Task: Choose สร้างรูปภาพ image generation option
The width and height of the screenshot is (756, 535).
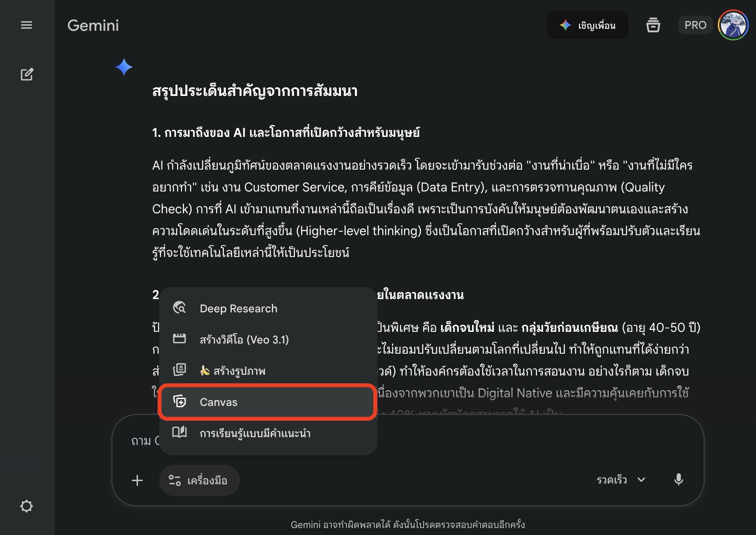Action: [x=239, y=371]
